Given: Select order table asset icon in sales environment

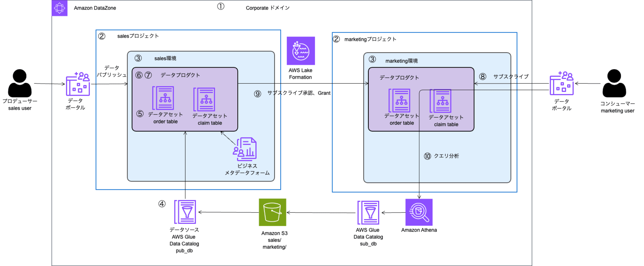Looking at the screenshot, I should coord(163,98).
